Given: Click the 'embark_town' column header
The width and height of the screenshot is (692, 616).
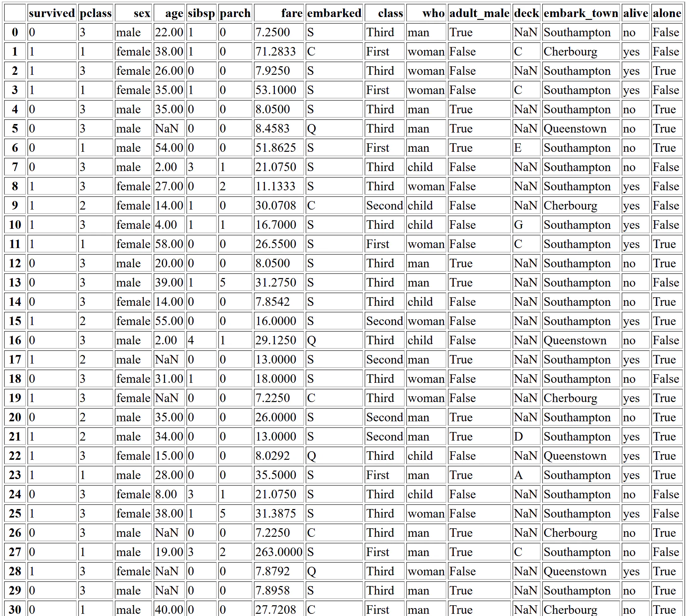Looking at the screenshot, I should tap(581, 13).
